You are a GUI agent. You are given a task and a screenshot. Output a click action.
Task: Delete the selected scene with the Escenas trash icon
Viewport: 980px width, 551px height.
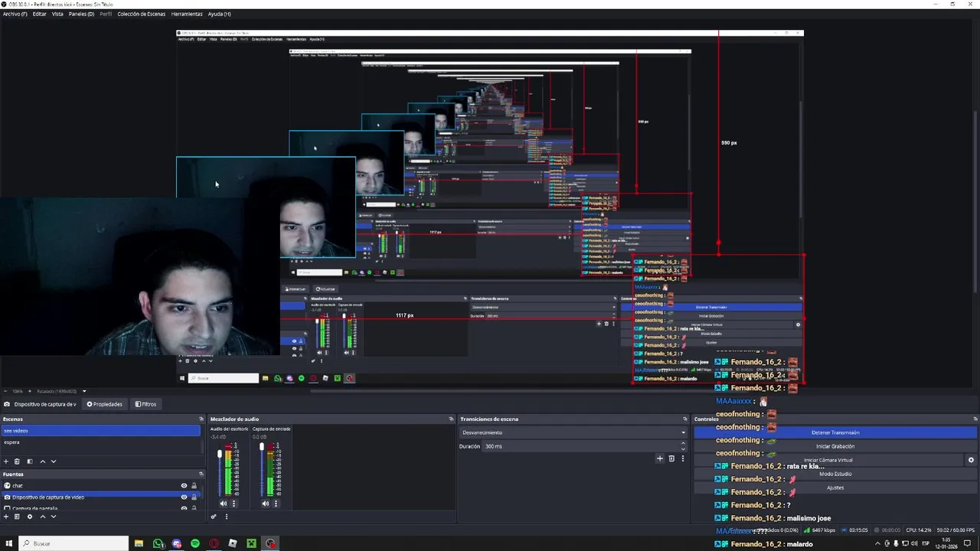(x=17, y=461)
